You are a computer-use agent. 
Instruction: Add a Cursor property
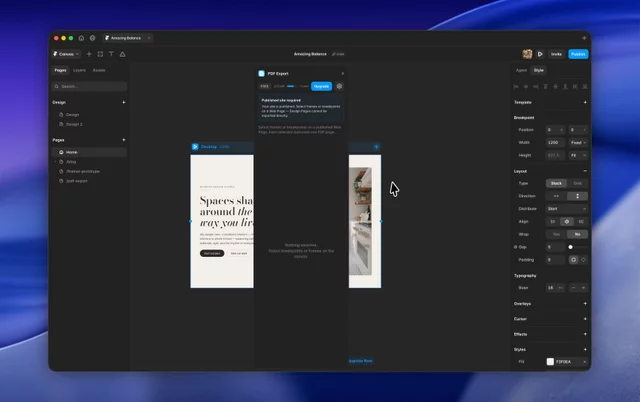[x=585, y=319]
